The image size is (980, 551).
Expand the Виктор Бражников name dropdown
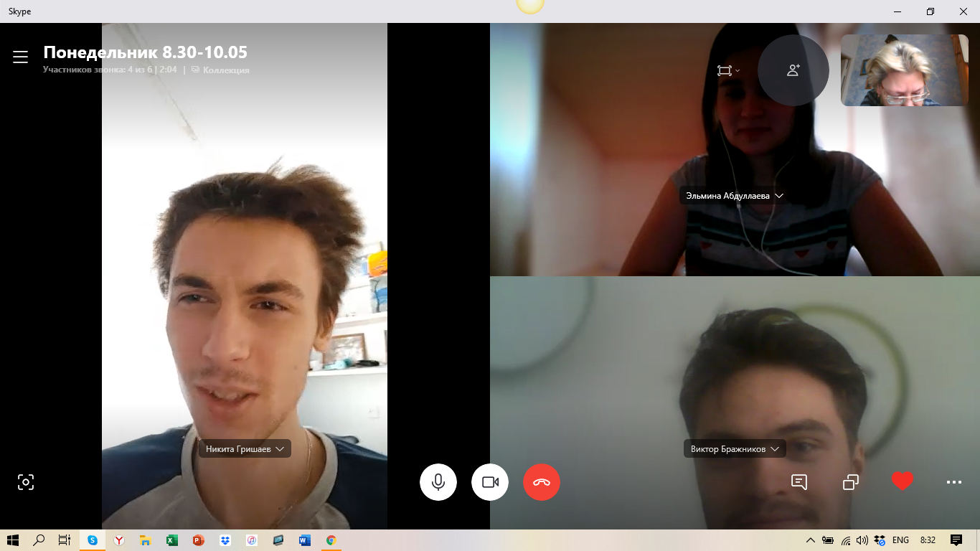click(x=774, y=449)
